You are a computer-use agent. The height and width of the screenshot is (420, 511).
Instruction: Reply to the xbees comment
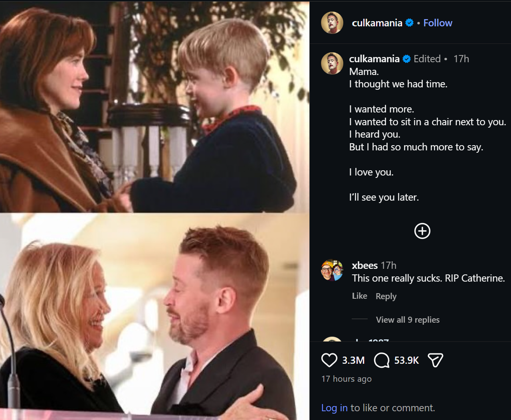click(386, 296)
